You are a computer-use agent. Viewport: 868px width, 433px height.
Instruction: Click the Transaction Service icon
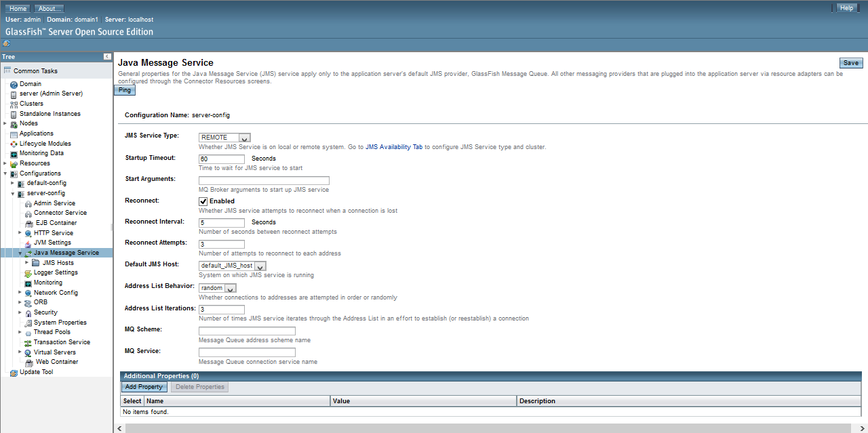tap(28, 343)
